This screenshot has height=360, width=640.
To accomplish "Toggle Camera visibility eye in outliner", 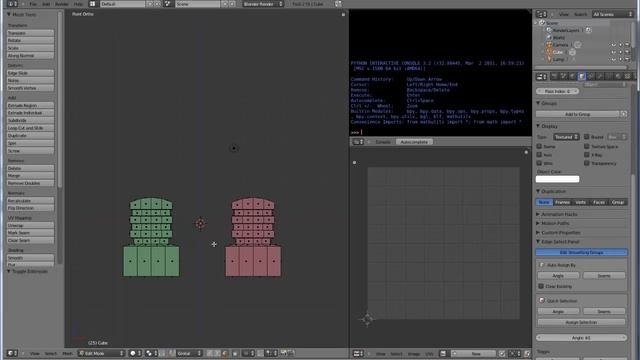I will [613, 45].
